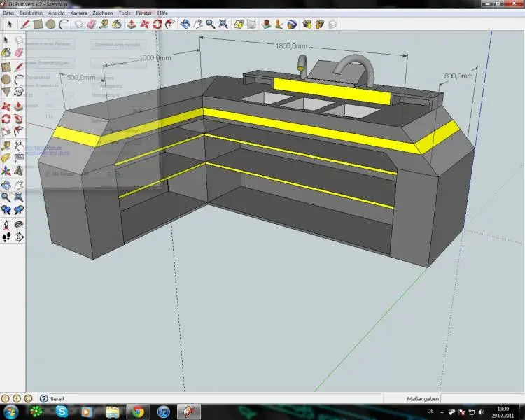
Task: Expand the Zeichnen menu
Action: click(102, 13)
